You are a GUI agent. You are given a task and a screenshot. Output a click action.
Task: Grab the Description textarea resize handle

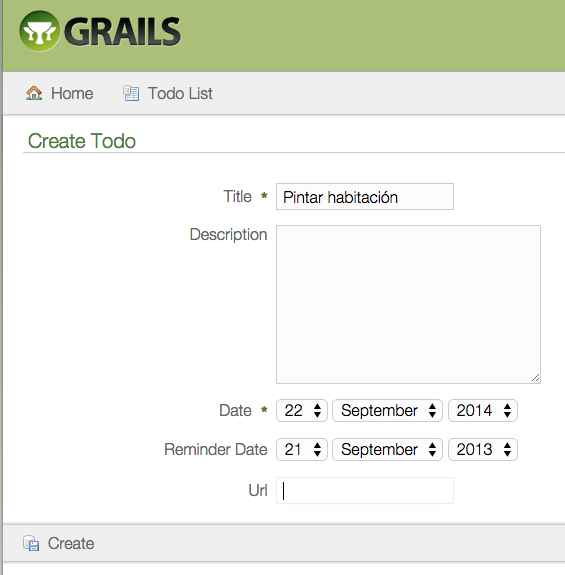(535, 378)
